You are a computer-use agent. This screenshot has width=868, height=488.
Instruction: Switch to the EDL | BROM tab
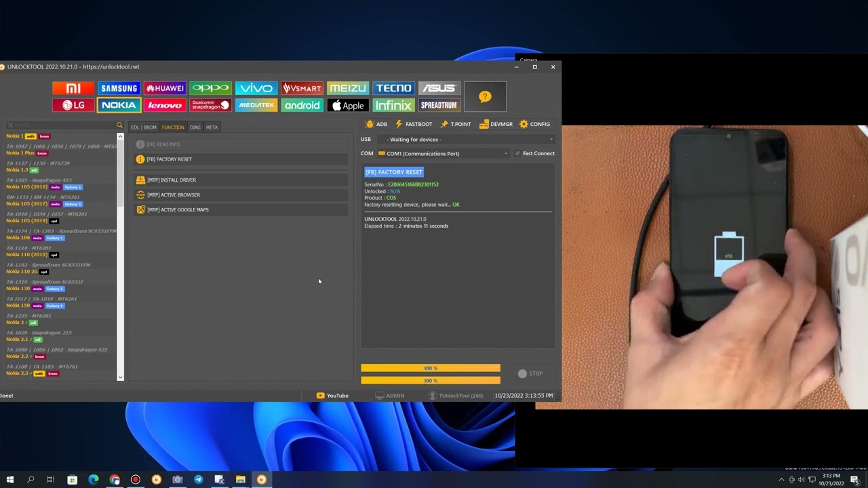(143, 127)
